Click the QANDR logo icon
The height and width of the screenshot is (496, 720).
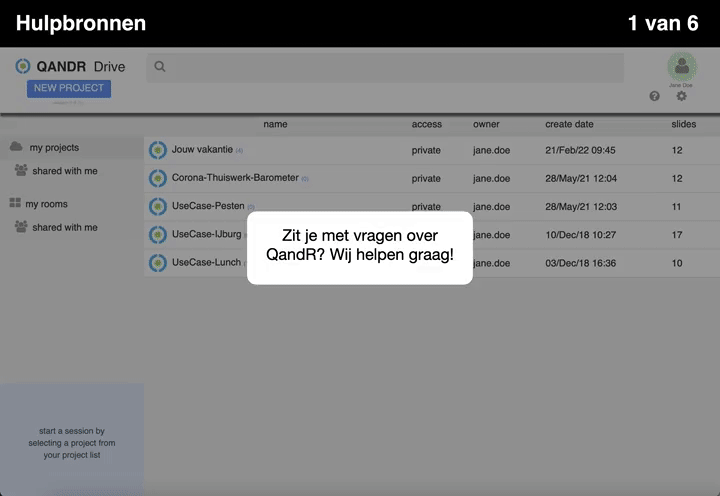coord(23,66)
